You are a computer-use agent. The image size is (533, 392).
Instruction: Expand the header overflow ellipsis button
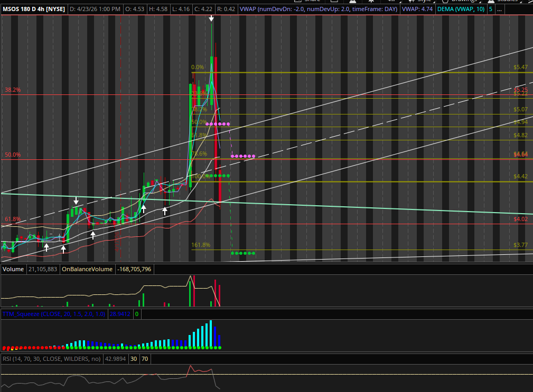[x=499, y=9]
